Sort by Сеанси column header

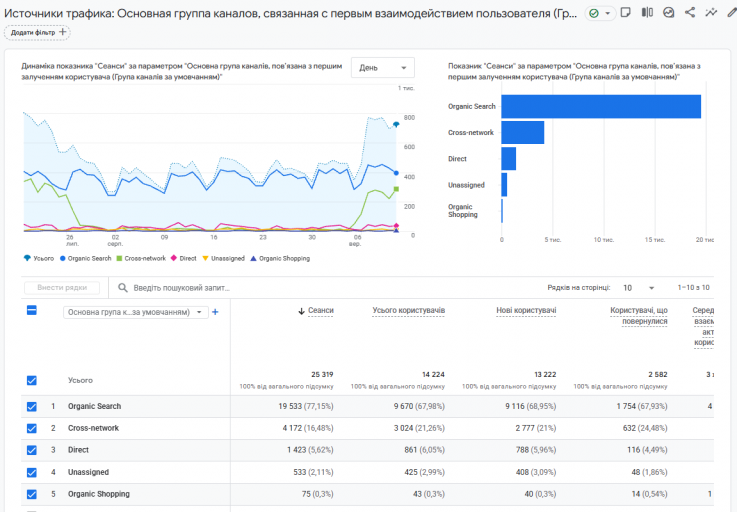point(321,311)
